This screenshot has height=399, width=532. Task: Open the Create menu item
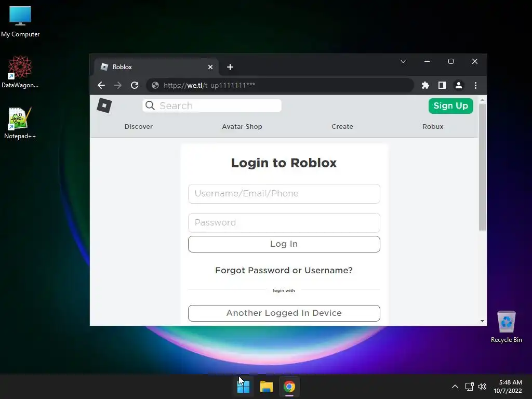(x=342, y=127)
